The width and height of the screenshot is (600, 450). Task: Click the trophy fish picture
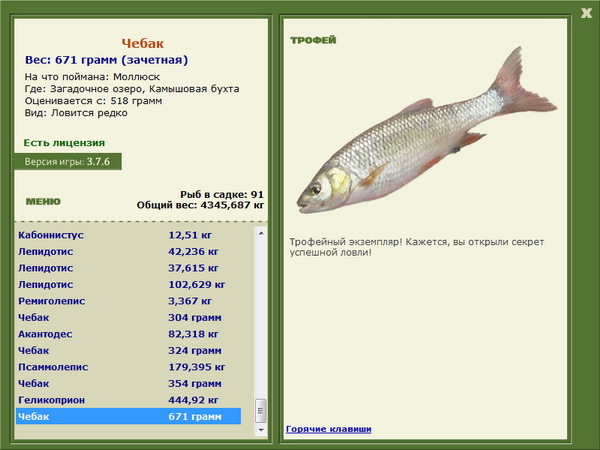pos(427,132)
